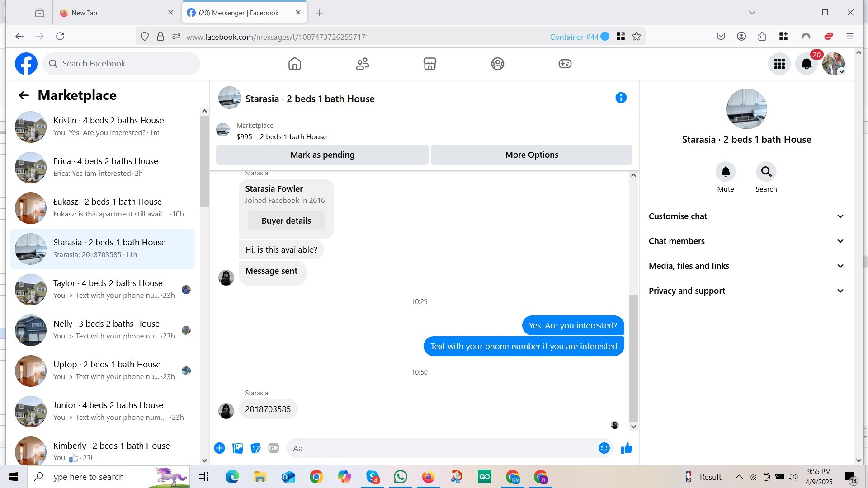This screenshot has height=488, width=868.
Task: Choose a GIF in message composer
Action: 274,448
